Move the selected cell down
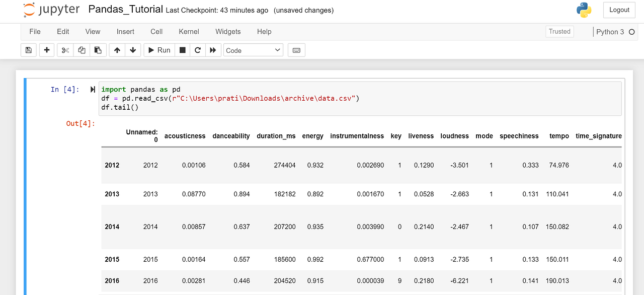This screenshot has height=295, width=644. tap(132, 50)
